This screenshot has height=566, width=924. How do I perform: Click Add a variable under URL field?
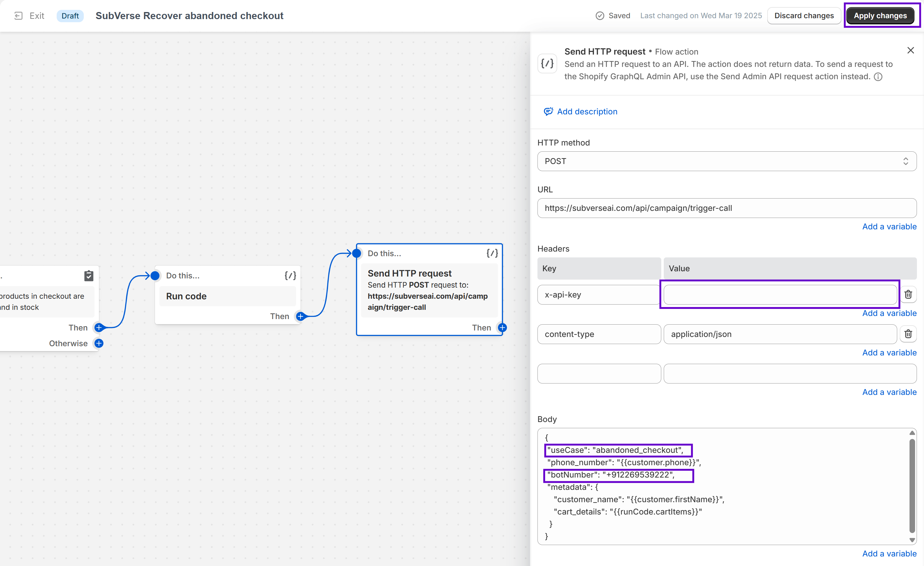(x=889, y=227)
